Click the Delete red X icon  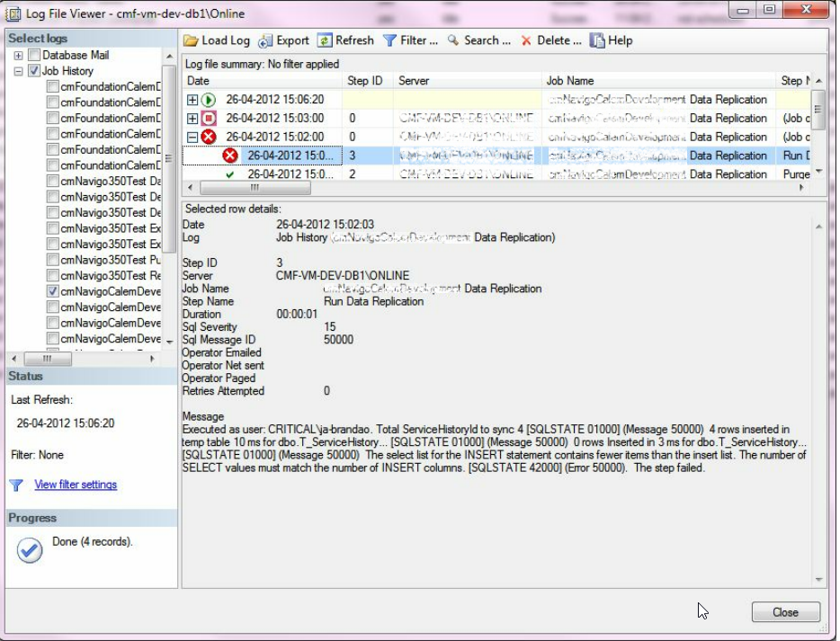(526, 40)
